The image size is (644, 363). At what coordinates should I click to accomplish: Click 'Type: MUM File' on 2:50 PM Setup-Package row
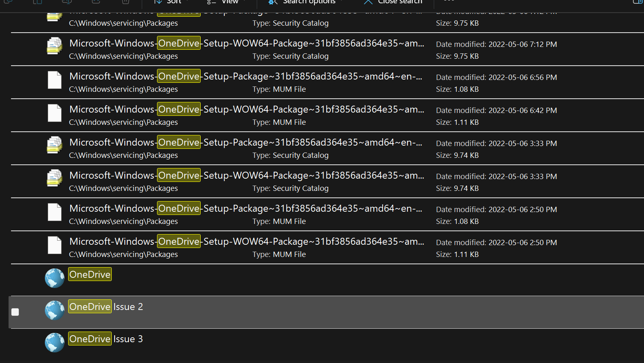point(279,221)
